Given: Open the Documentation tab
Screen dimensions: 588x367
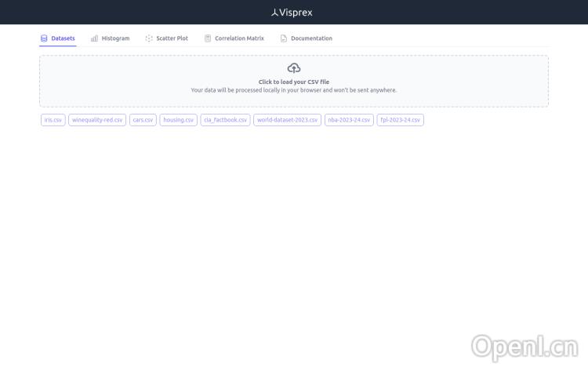Looking at the screenshot, I should coord(311,38).
